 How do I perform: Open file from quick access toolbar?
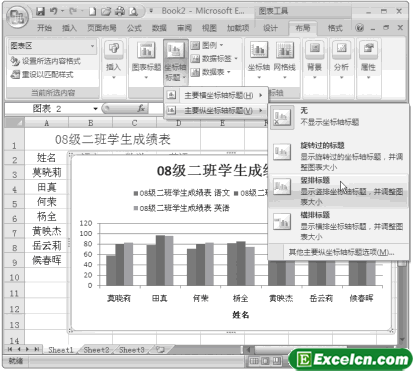(x=106, y=12)
